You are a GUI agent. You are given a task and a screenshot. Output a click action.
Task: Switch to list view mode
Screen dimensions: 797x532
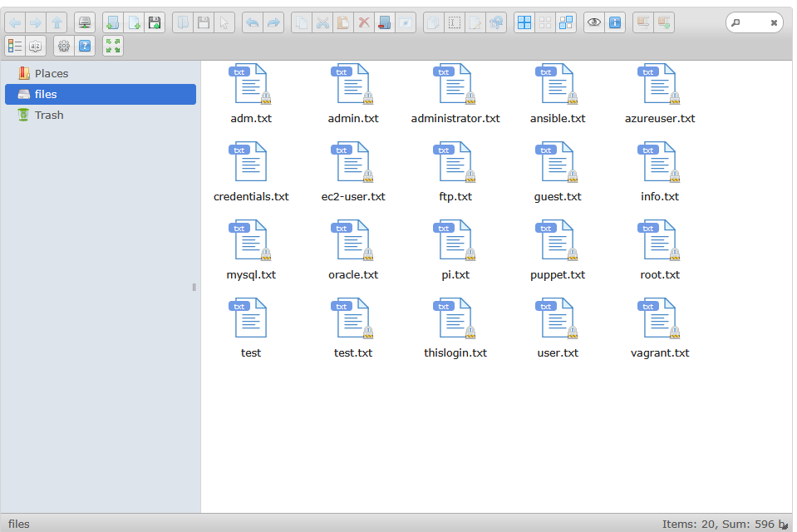coord(15,46)
